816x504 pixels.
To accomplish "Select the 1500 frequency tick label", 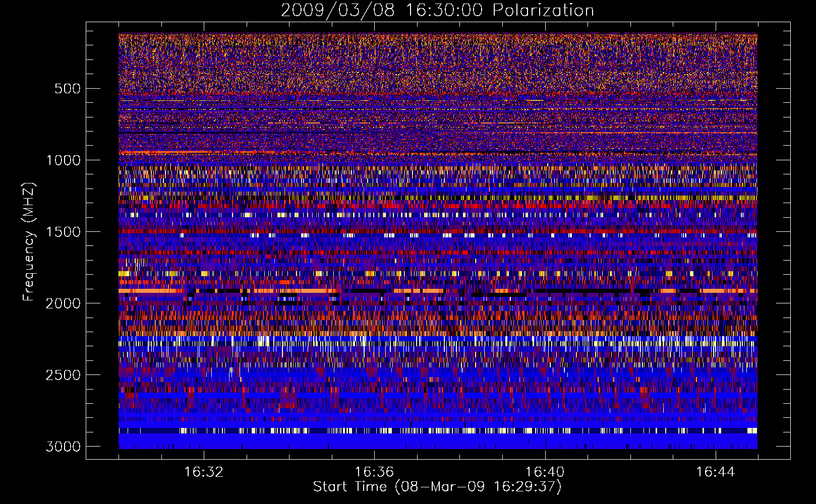I will click(x=63, y=232).
